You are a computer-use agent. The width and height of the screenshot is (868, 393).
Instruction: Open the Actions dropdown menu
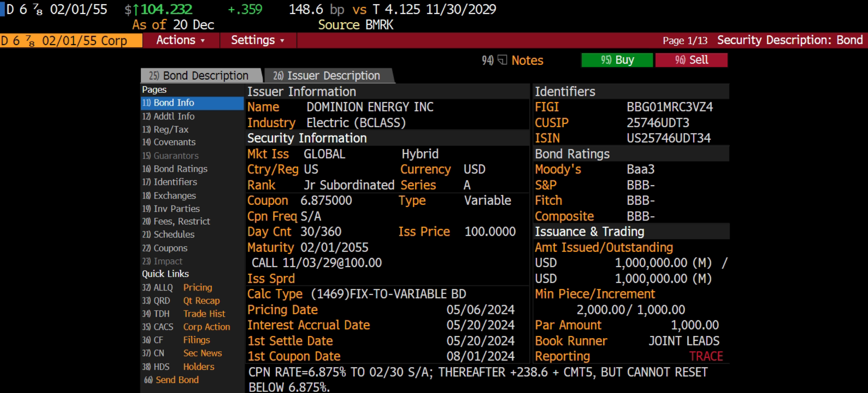181,40
